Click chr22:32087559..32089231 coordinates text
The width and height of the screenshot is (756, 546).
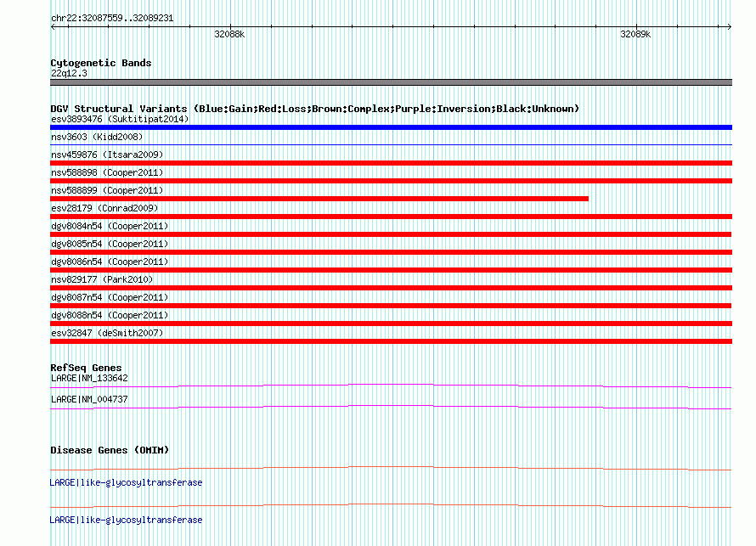[x=112, y=19]
